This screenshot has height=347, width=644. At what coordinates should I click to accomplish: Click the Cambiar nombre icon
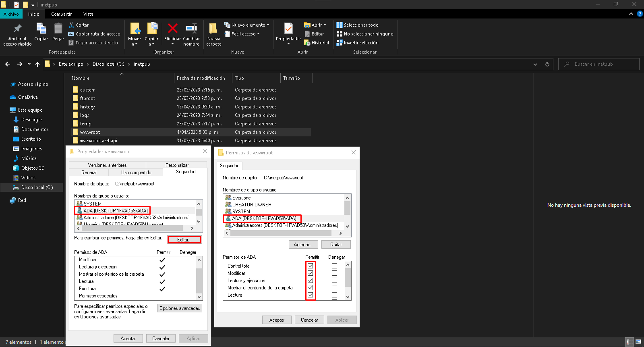(191, 29)
